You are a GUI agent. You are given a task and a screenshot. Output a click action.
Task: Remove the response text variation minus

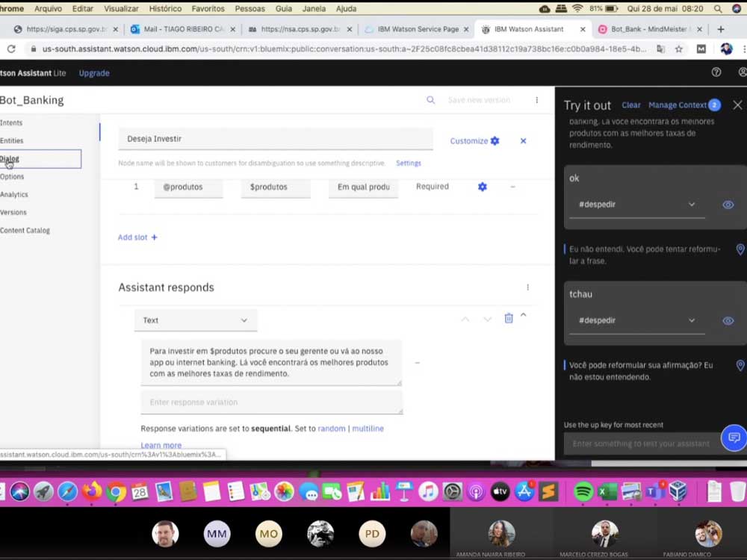[418, 363]
